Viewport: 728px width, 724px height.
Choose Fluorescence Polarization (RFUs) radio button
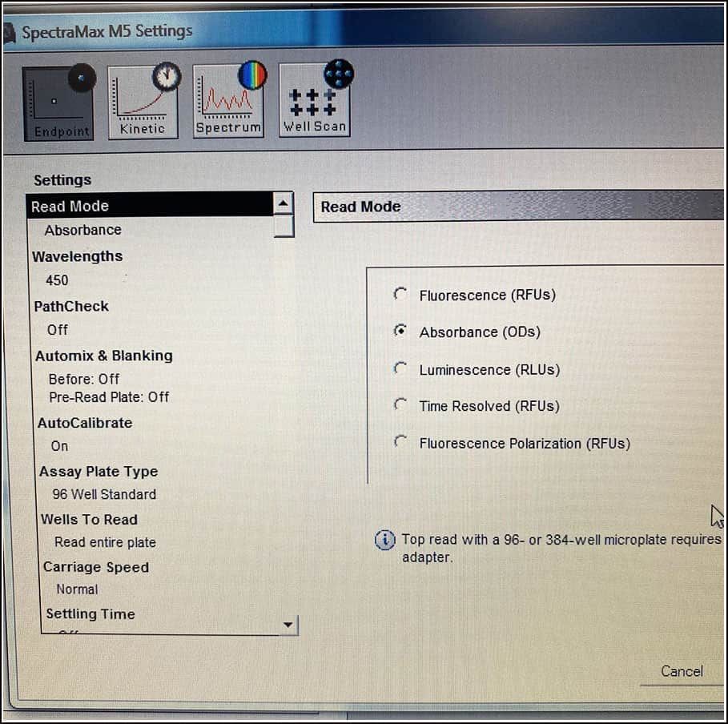point(400,441)
